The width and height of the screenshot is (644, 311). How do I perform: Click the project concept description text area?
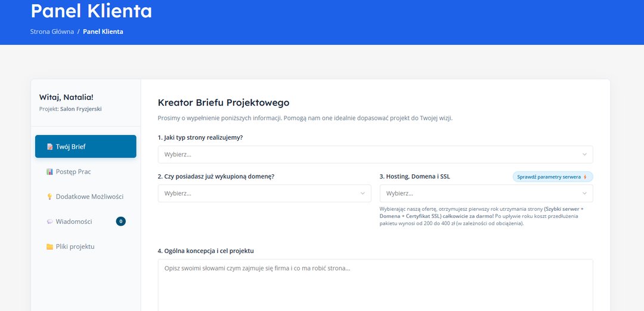[x=375, y=285]
